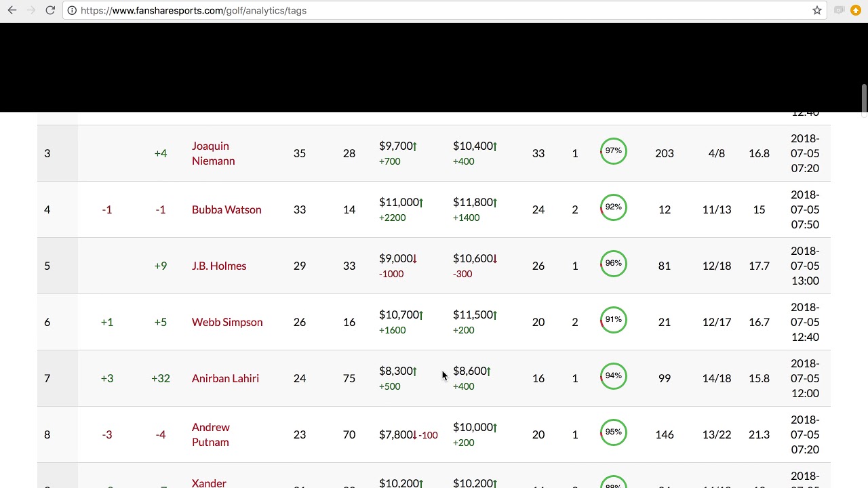This screenshot has width=868, height=488.
Task: Click the $10,600 price in J.B. Holmes row
Action: click(x=473, y=258)
